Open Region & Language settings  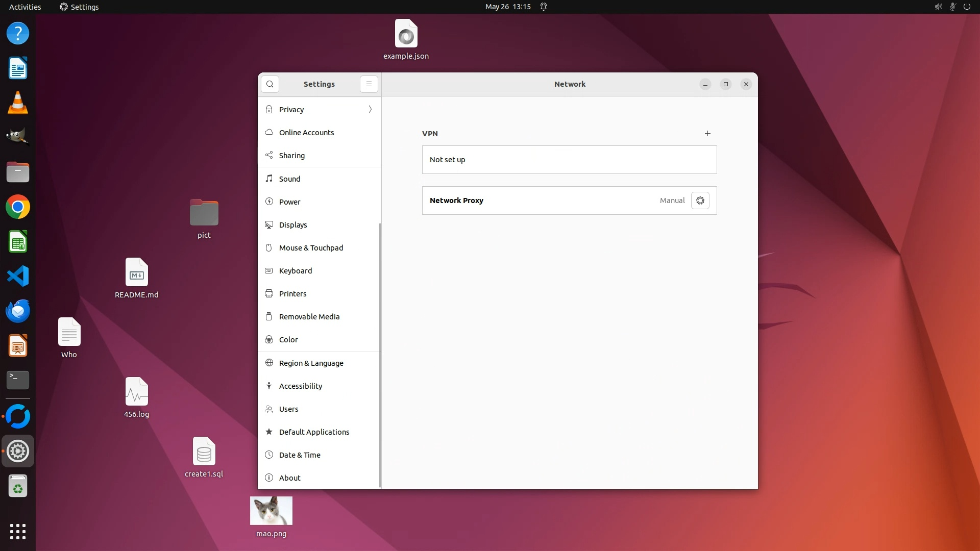coord(311,363)
